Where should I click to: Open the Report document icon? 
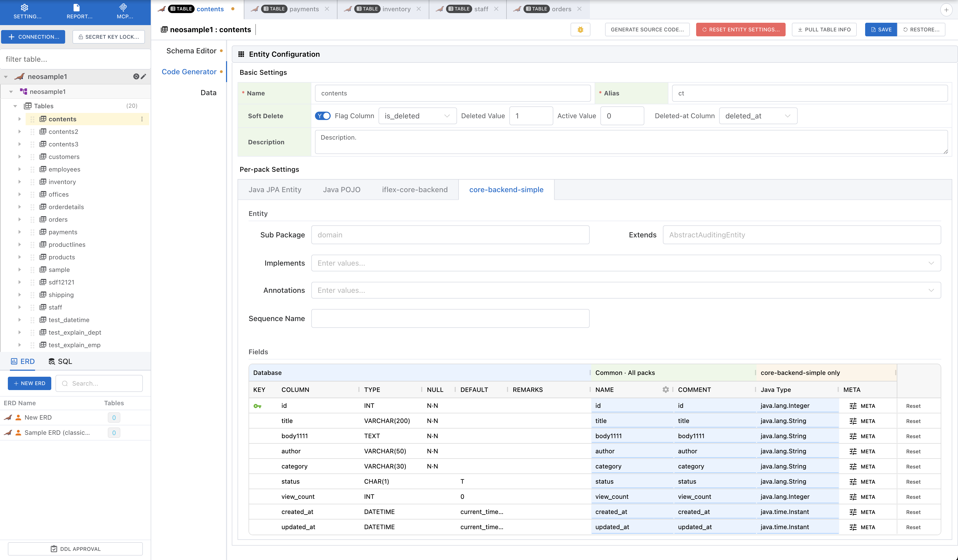click(76, 7)
